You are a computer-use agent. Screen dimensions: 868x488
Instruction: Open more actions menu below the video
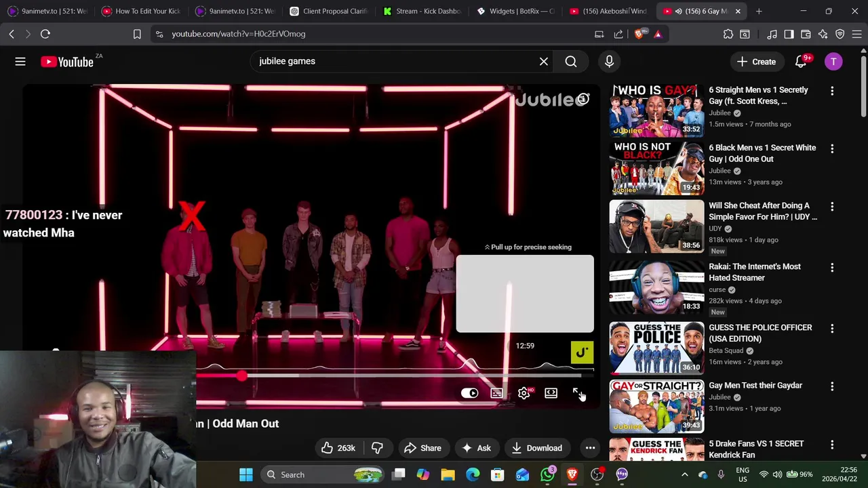590,448
